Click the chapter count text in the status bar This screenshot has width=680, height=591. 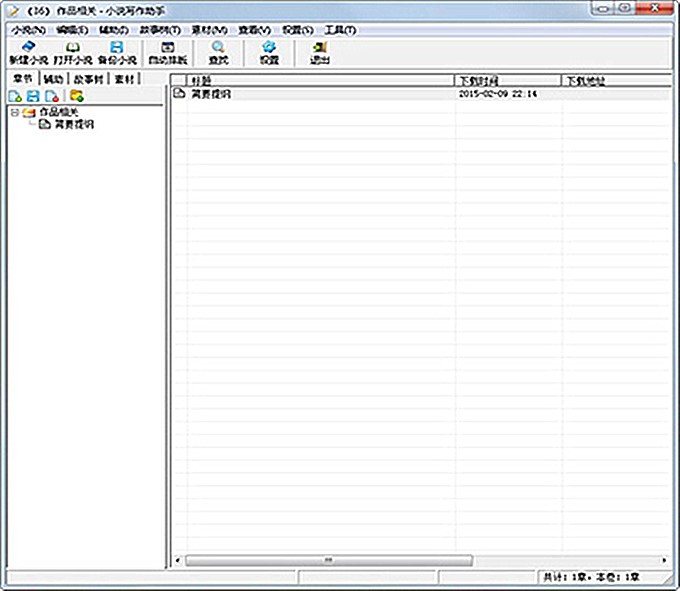pyautogui.click(x=591, y=577)
